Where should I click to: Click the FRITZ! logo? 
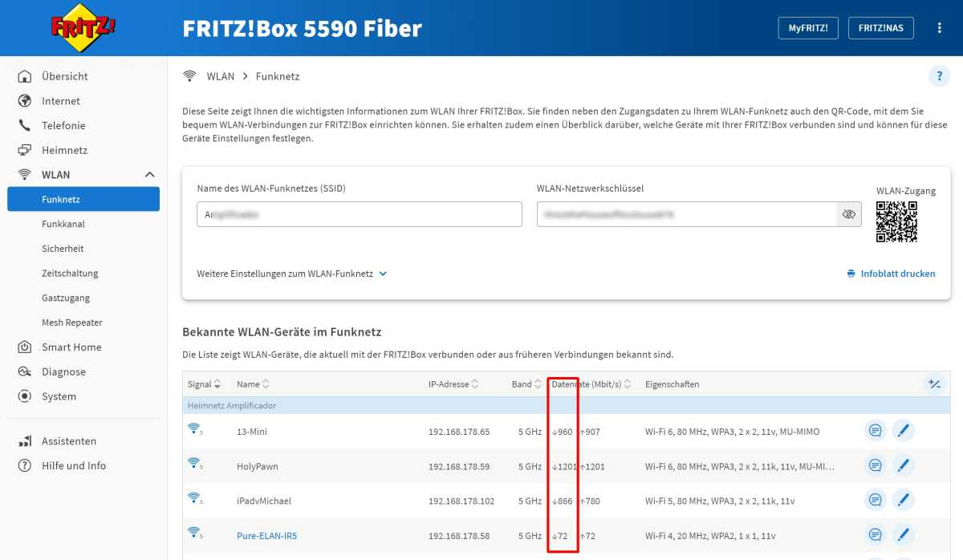point(83,27)
